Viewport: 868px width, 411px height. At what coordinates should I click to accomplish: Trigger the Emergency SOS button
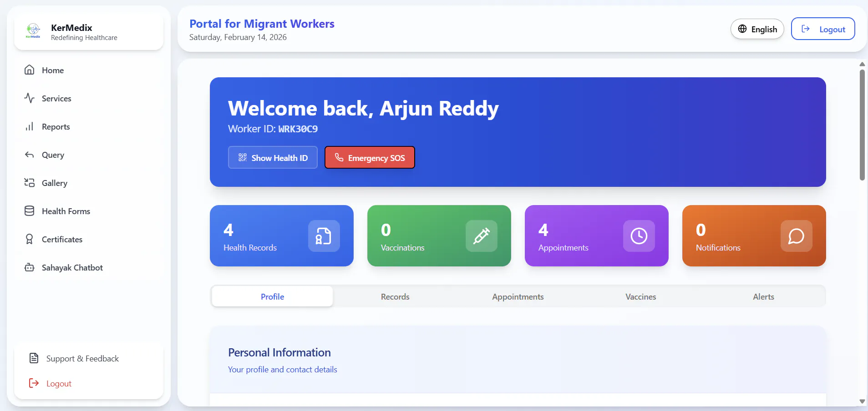point(370,157)
